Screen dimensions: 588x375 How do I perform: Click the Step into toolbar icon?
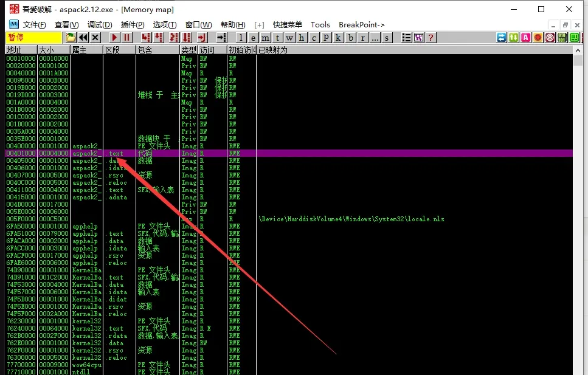pyautogui.click(x=146, y=38)
